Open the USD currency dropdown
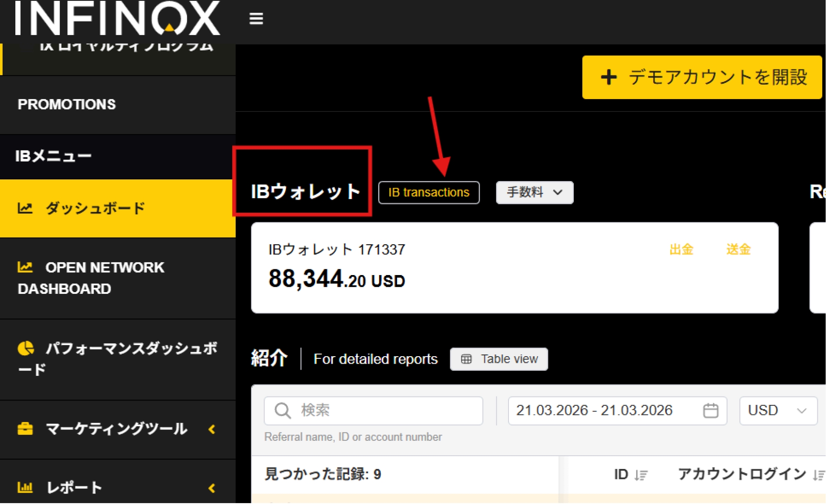Screen dimensions: 827x504 tap(777, 411)
